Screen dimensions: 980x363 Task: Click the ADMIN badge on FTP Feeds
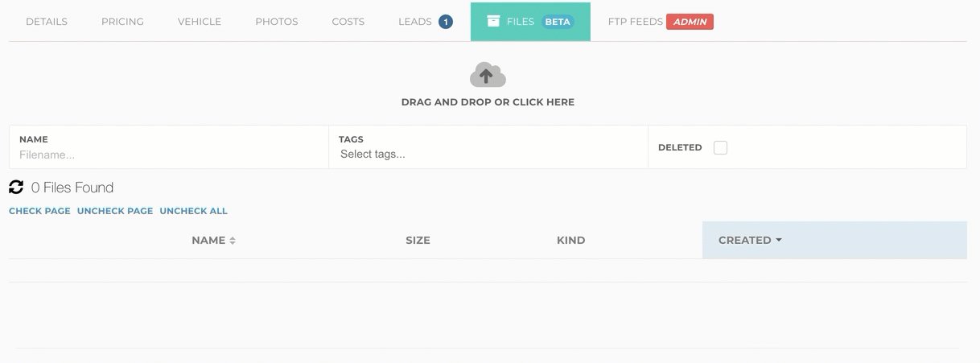pos(690,22)
